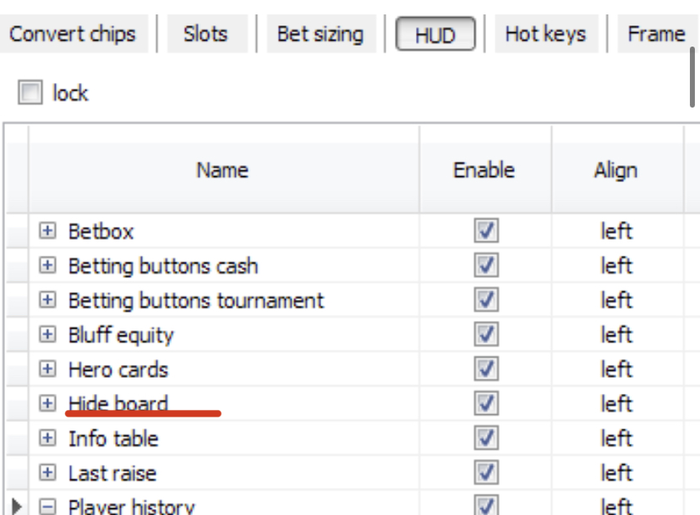Expand the Betbox row
Image resolution: width=700 pixels, height=515 pixels.
(47, 231)
